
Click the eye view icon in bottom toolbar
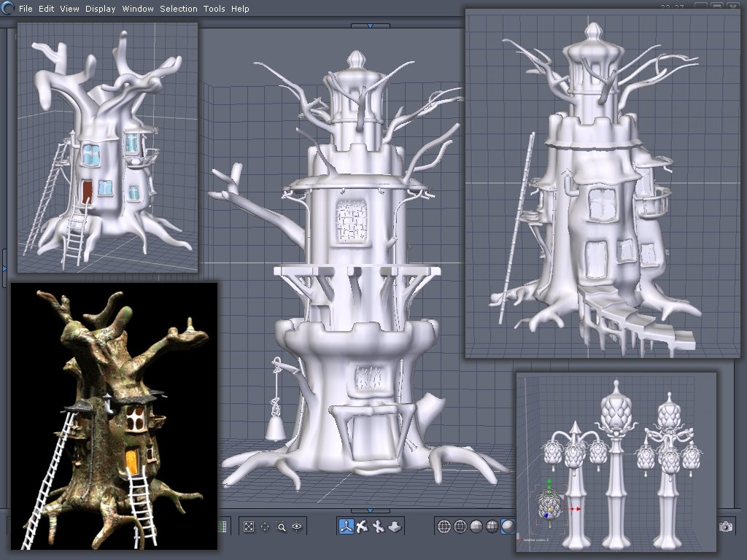(x=297, y=526)
